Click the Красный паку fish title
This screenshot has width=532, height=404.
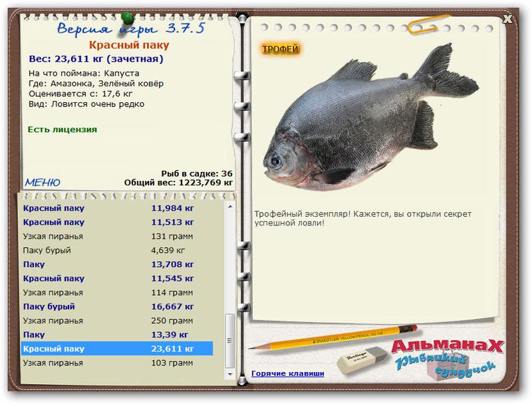tap(129, 45)
